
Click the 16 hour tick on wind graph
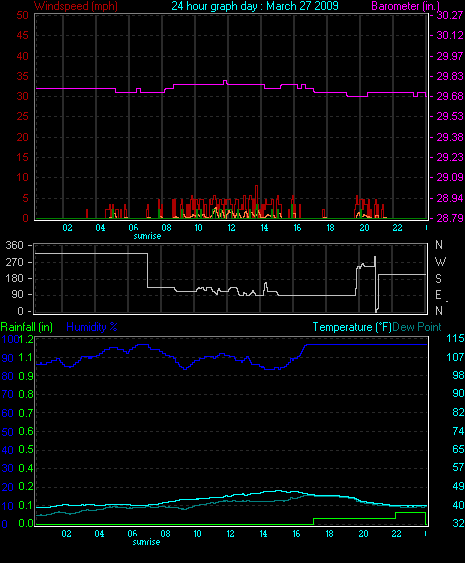[297, 228]
